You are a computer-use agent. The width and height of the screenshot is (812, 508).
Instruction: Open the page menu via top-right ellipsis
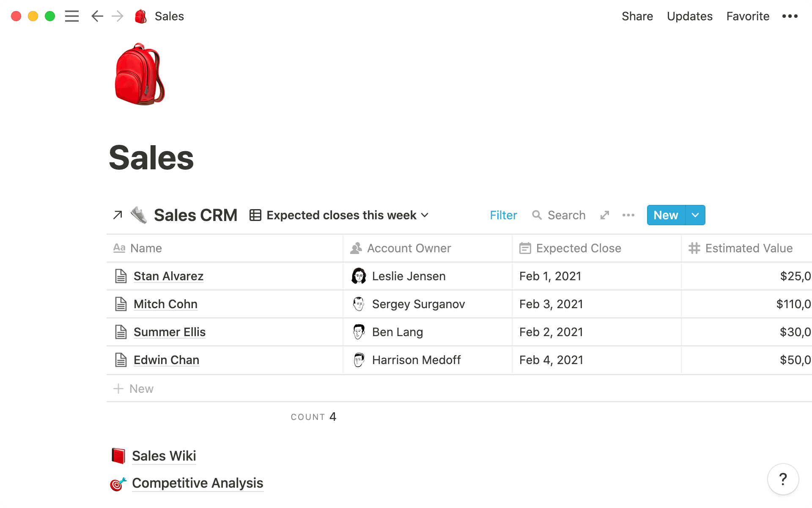tap(790, 16)
